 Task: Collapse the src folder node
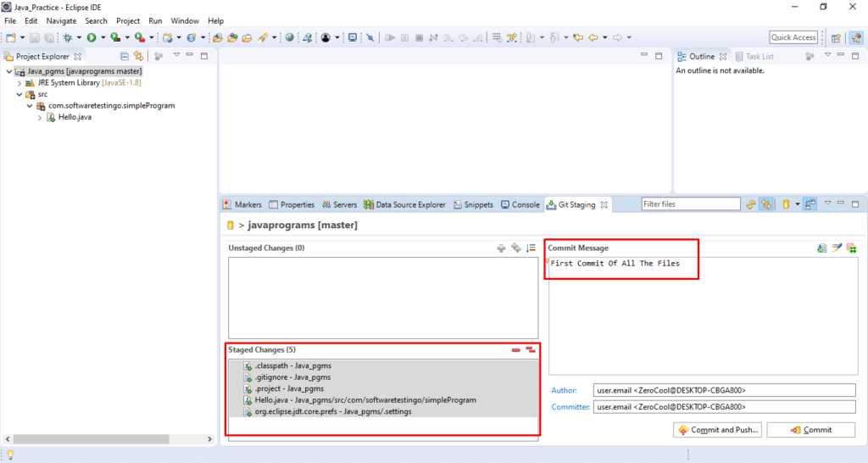20,95
